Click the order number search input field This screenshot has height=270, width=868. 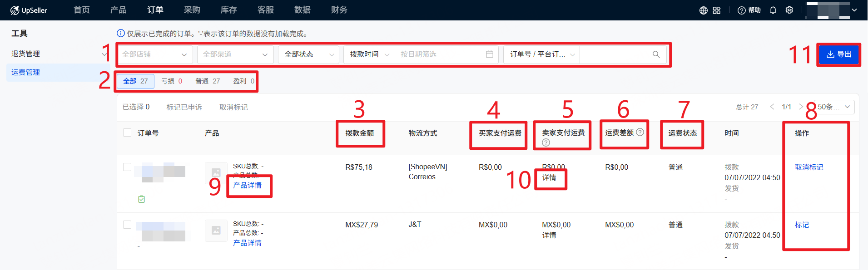(615, 54)
